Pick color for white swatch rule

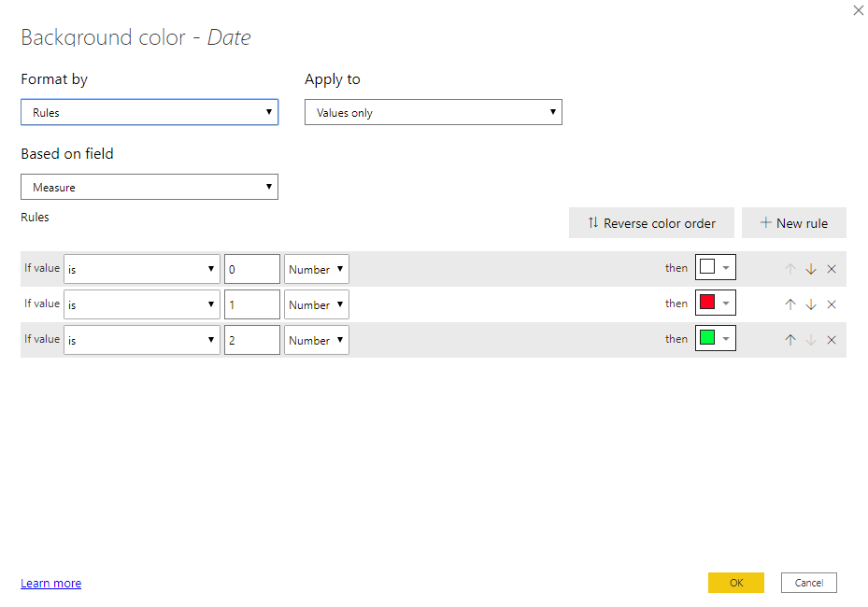pyautogui.click(x=715, y=267)
